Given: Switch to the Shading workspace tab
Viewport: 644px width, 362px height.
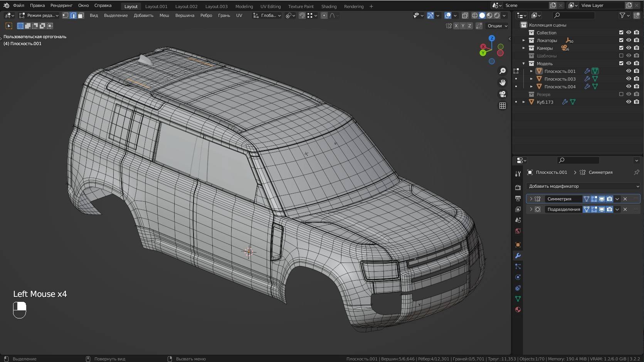Looking at the screenshot, I should point(329,6).
